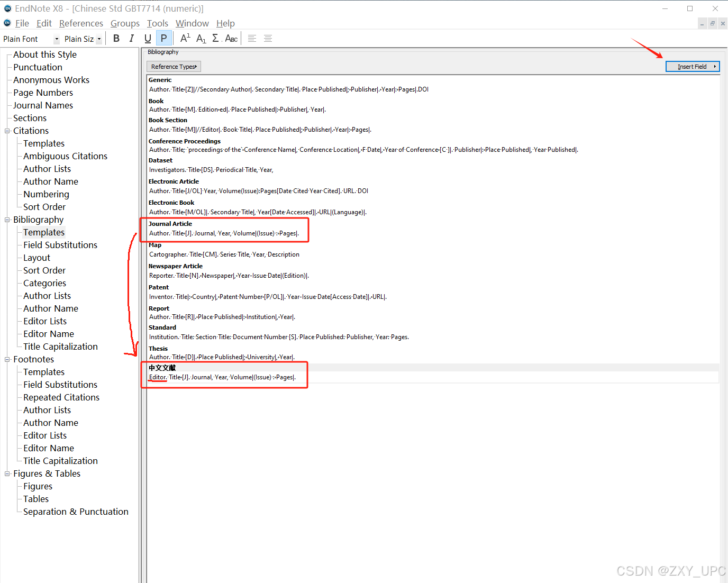The width and height of the screenshot is (728, 583).
Task: Restore the inner style window
Action: pyautogui.click(x=713, y=23)
